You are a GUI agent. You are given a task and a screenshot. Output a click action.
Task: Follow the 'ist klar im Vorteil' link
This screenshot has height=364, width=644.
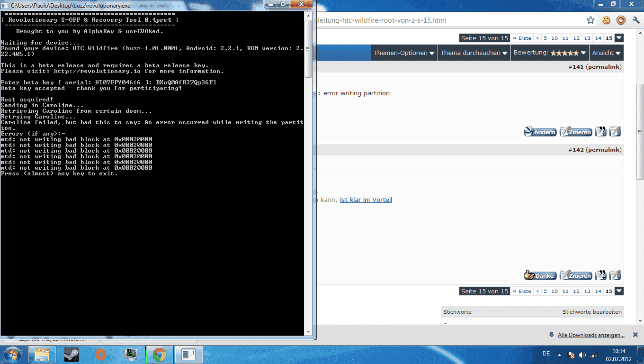tap(366, 200)
